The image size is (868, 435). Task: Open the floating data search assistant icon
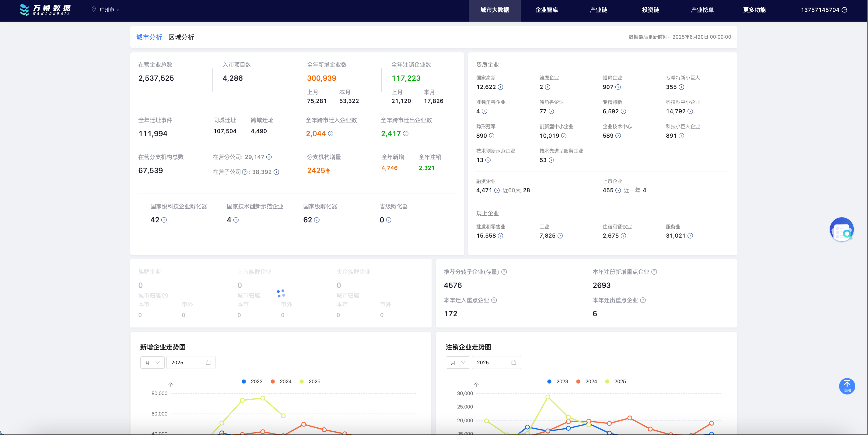click(x=842, y=229)
